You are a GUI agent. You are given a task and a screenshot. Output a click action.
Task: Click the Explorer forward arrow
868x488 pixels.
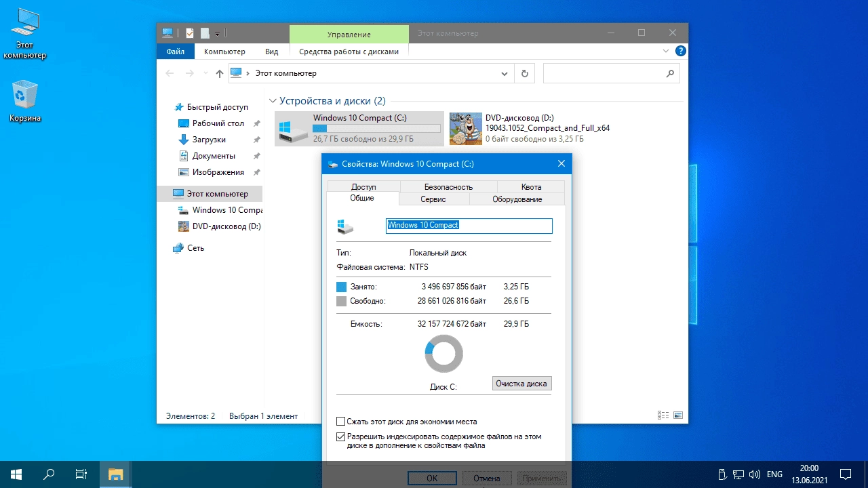tap(190, 73)
